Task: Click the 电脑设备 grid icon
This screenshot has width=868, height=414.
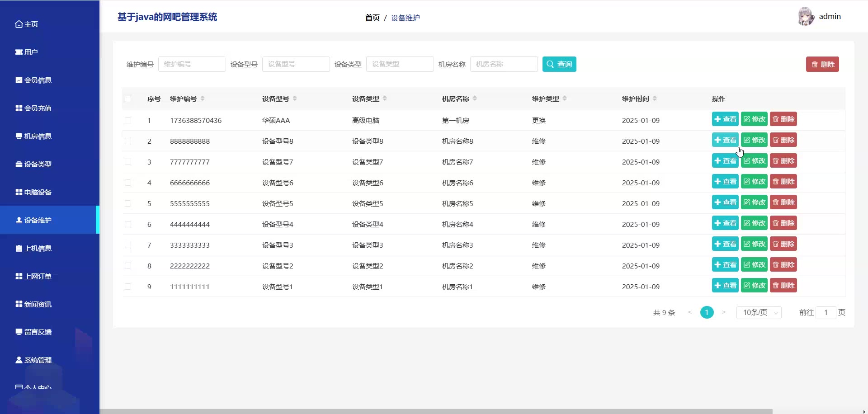Action: [19, 193]
